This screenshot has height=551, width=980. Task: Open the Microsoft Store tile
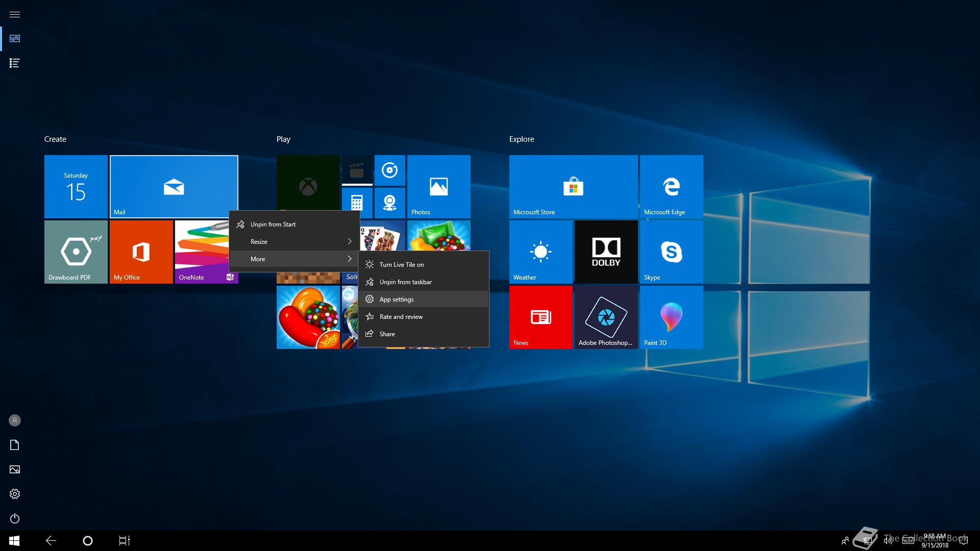tap(574, 187)
